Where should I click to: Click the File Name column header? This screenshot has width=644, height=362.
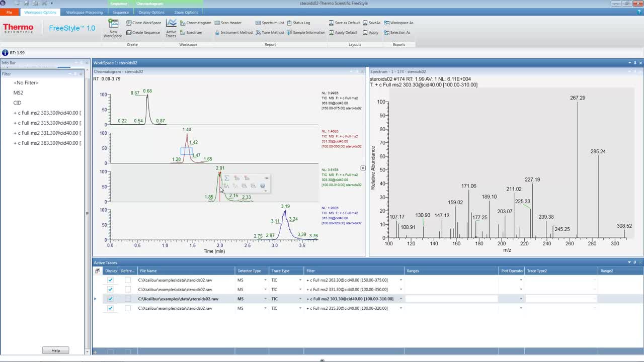186,271
